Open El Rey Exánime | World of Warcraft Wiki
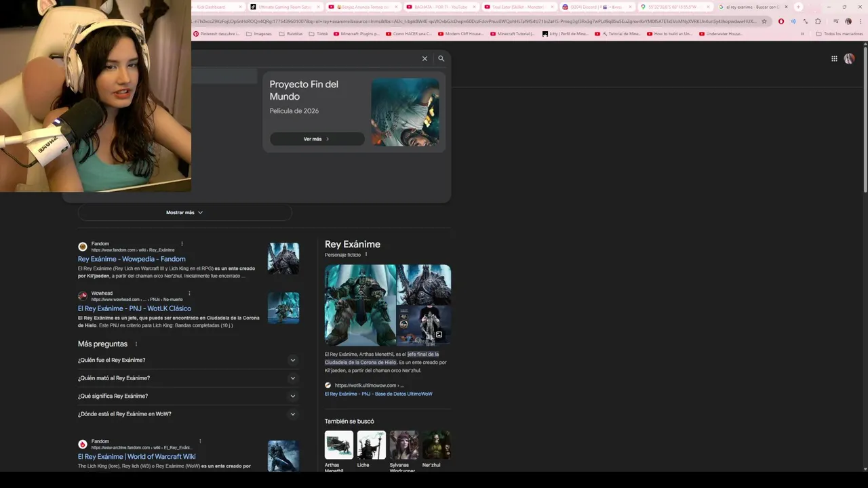 click(x=136, y=457)
